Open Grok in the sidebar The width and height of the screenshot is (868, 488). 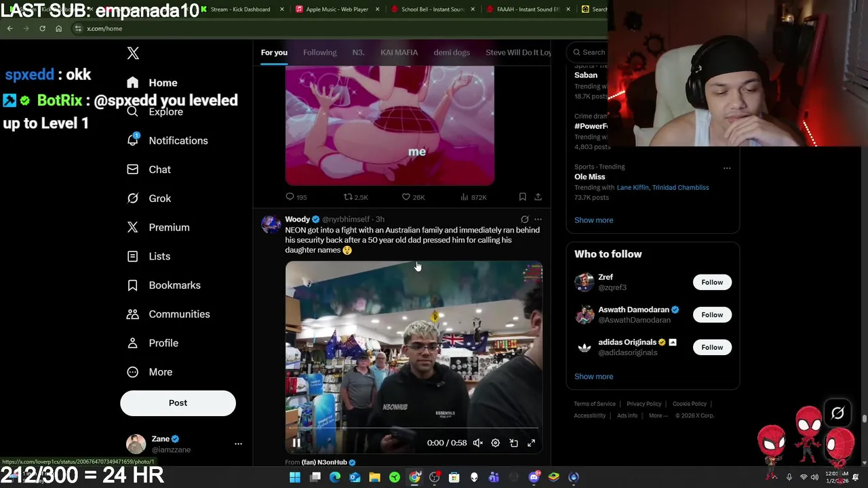coord(149,199)
